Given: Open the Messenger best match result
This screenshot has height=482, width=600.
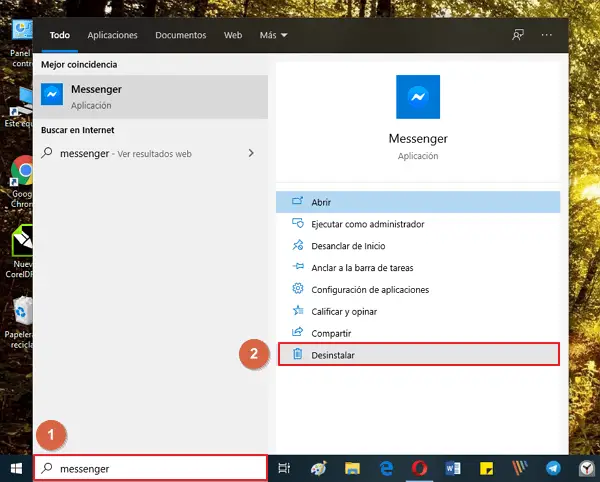Looking at the screenshot, I should point(150,97).
